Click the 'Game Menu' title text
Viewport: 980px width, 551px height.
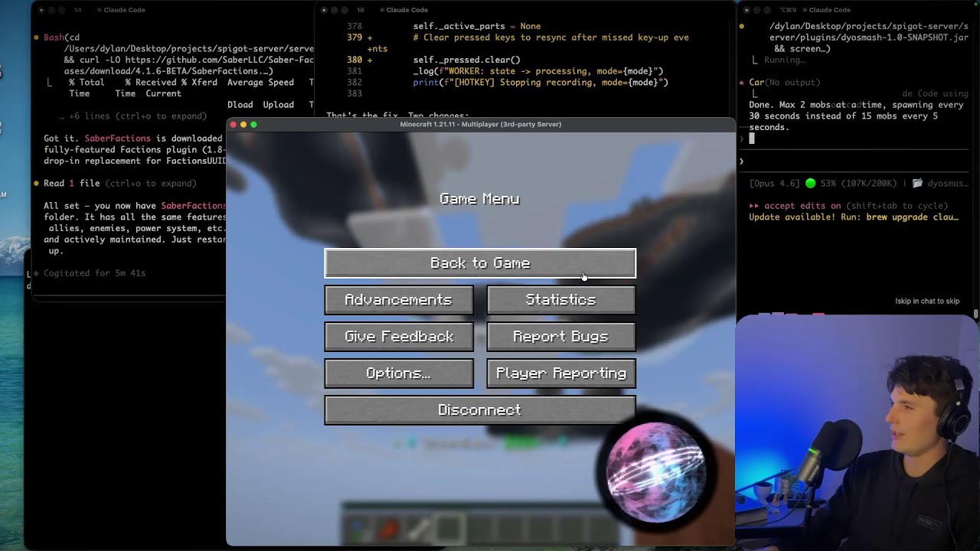pos(480,199)
